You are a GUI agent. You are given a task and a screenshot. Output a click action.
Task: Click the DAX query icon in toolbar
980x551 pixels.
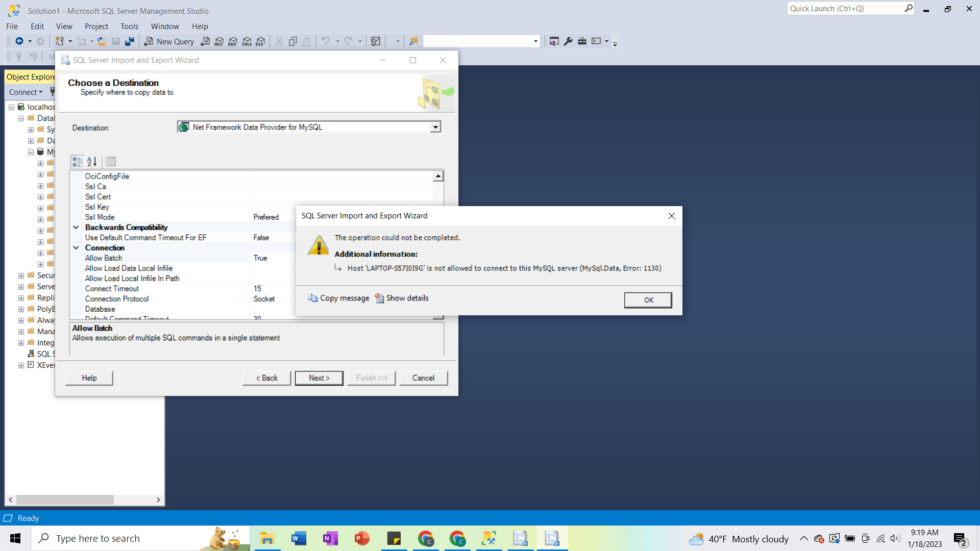260,41
